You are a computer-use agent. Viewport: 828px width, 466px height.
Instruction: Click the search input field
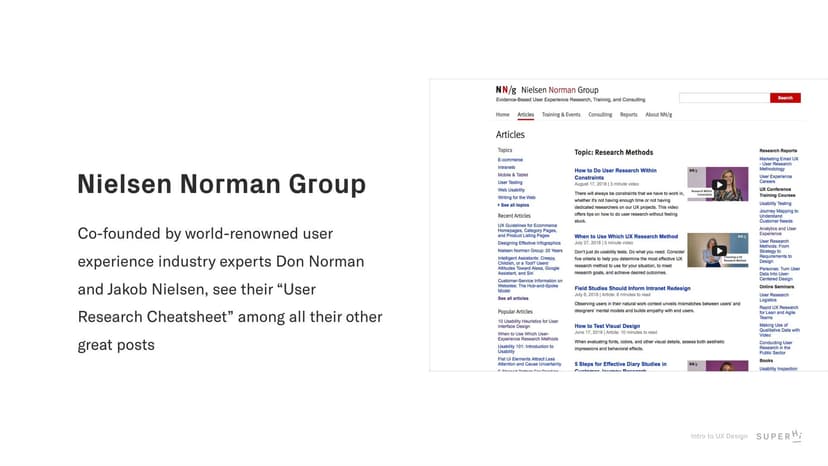point(724,98)
